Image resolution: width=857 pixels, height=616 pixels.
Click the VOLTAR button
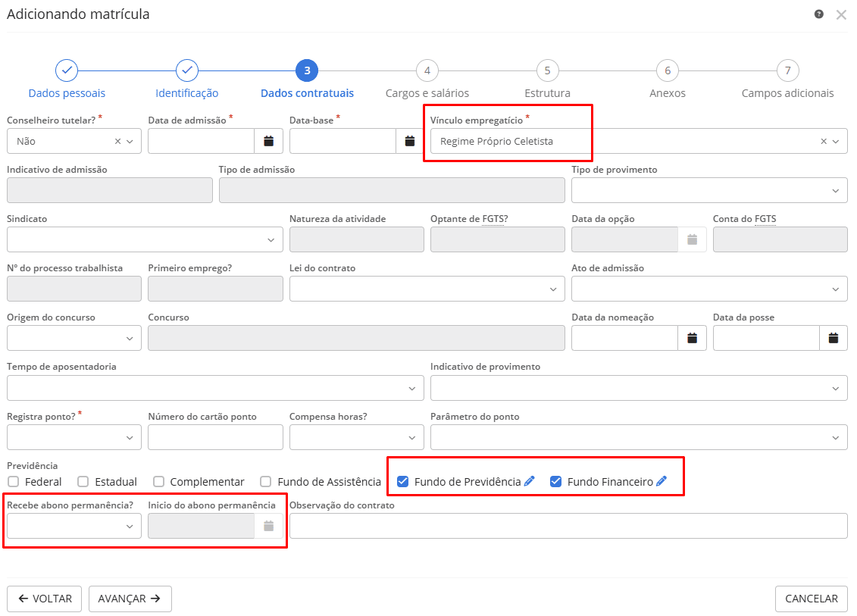pos(44,599)
